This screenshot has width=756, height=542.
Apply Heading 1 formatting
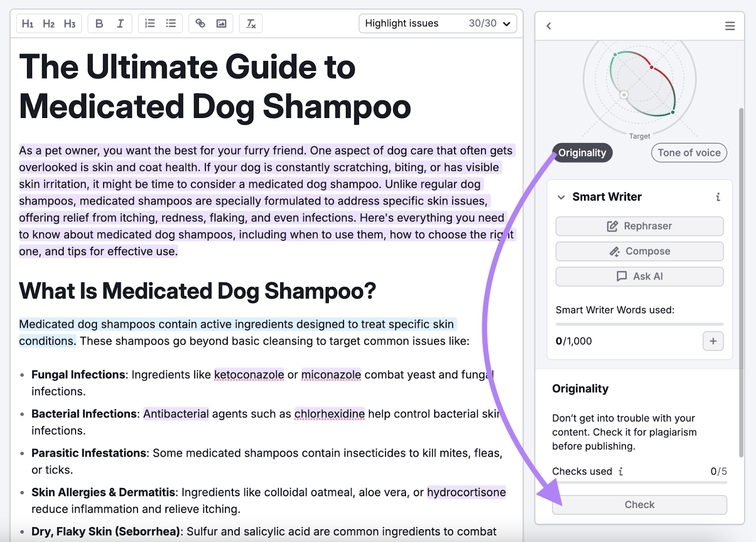pyautogui.click(x=28, y=24)
